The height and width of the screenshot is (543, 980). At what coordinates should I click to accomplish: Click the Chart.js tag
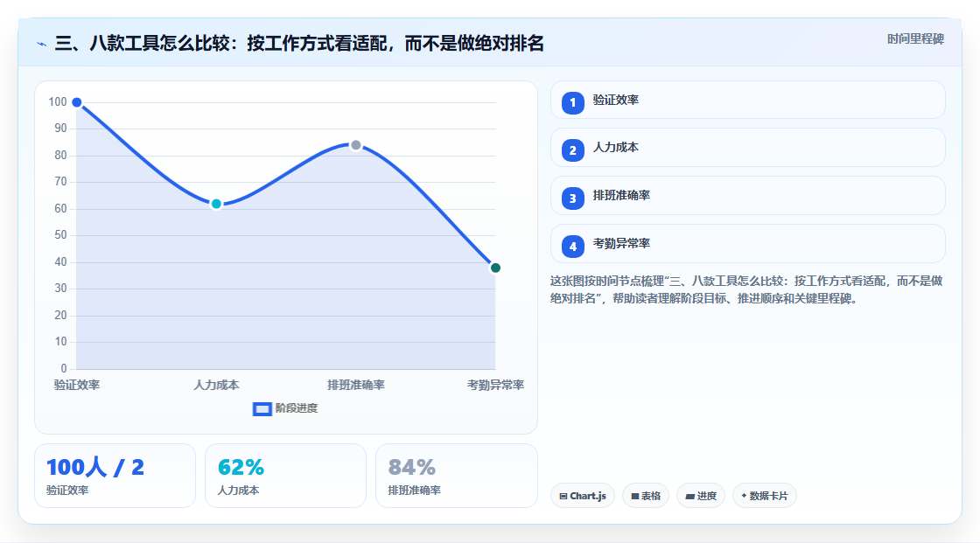583,496
